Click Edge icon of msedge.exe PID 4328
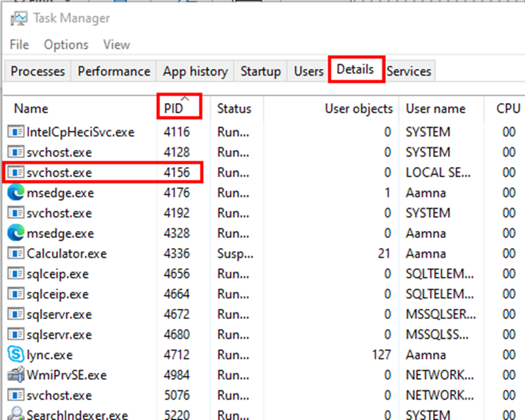The image size is (525, 420). (16, 232)
